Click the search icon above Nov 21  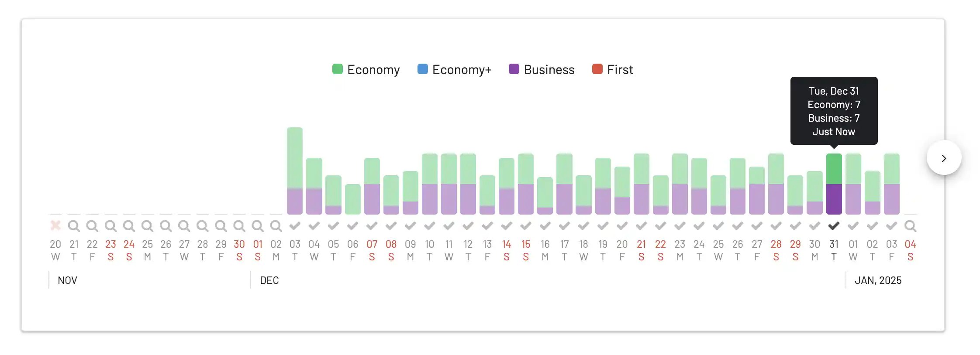tap(74, 226)
